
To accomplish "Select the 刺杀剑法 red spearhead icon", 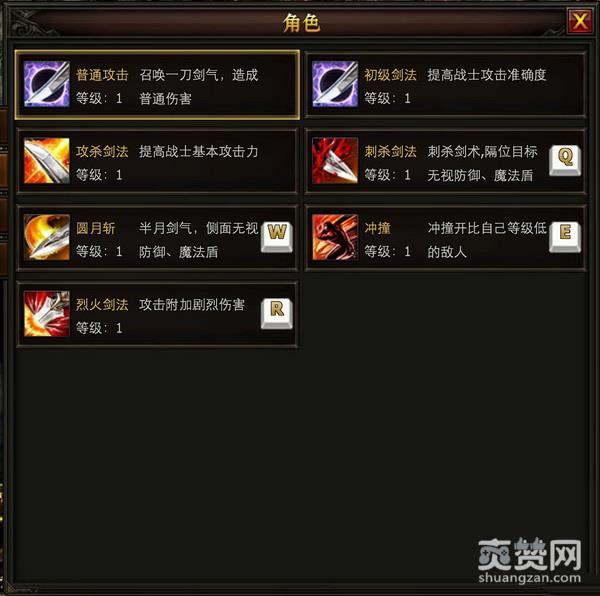I will coord(335,161).
